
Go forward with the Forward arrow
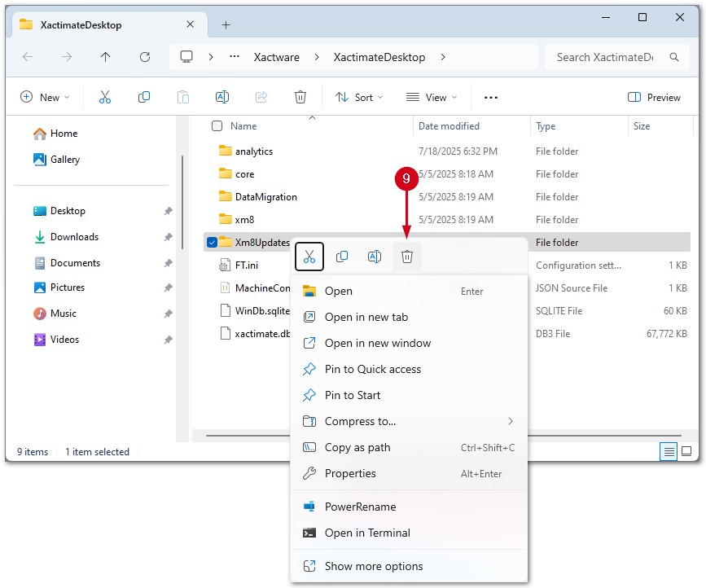click(x=67, y=57)
